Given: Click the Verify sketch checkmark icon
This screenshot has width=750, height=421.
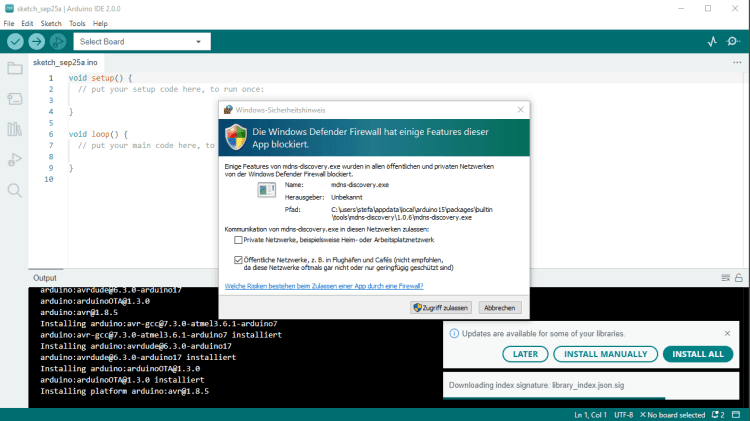Looking at the screenshot, I should [x=15, y=42].
